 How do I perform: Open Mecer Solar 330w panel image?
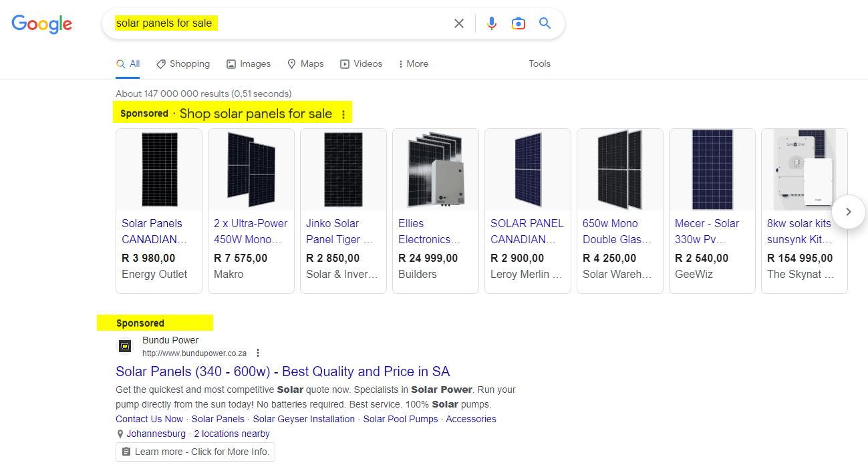712,170
